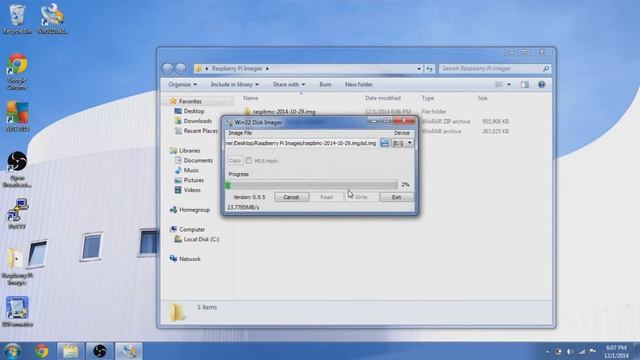Sort by the Type column header
The height and width of the screenshot is (360, 640).
[x=428, y=98]
